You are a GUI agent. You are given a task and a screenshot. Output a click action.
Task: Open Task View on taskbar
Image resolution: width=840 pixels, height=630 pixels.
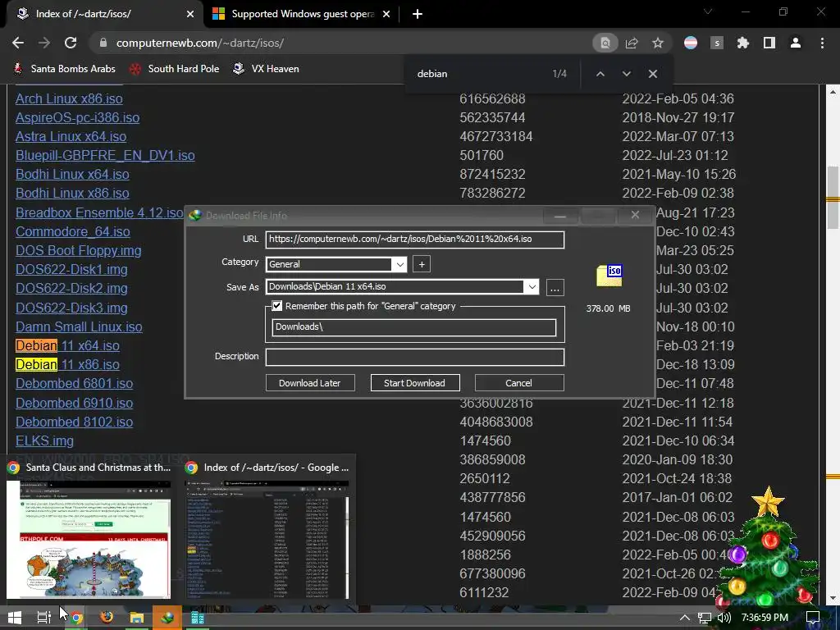pyautogui.click(x=44, y=618)
